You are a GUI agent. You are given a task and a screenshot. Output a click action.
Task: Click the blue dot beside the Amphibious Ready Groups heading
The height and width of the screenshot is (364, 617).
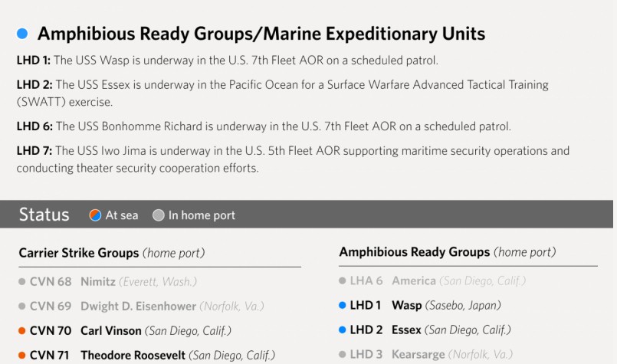(22, 34)
